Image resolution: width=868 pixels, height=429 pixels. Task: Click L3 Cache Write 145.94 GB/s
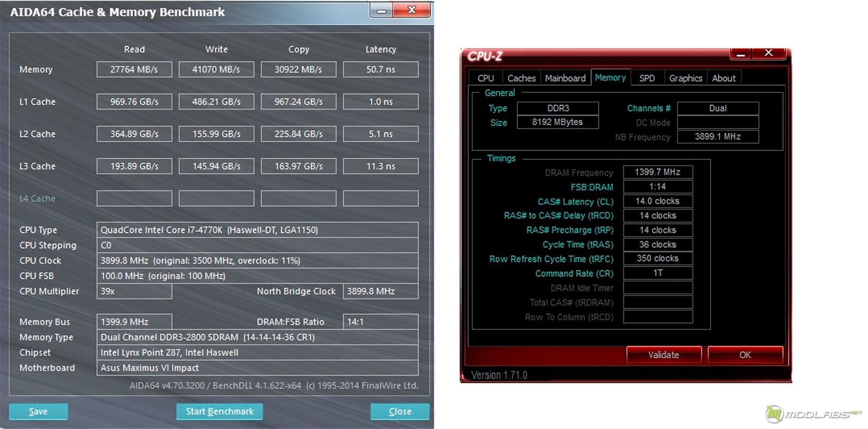(x=216, y=166)
